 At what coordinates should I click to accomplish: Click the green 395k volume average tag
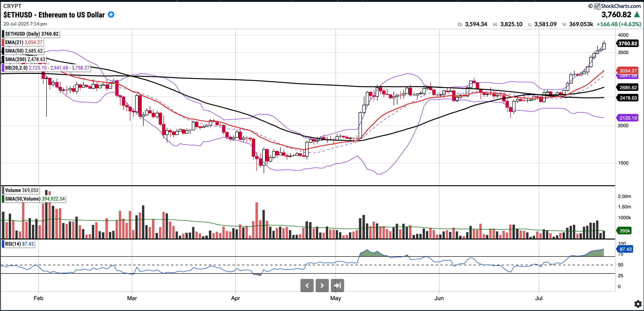point(624,231)
